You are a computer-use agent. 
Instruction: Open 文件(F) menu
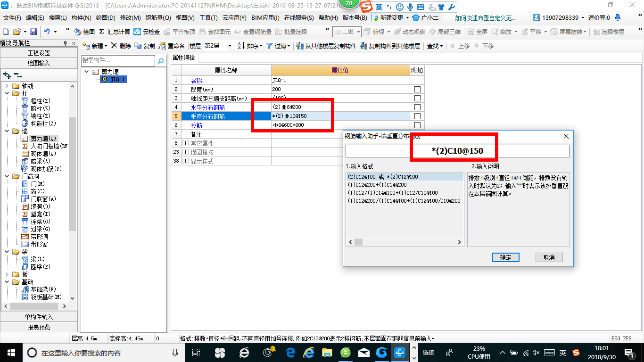tap(12, 18)
